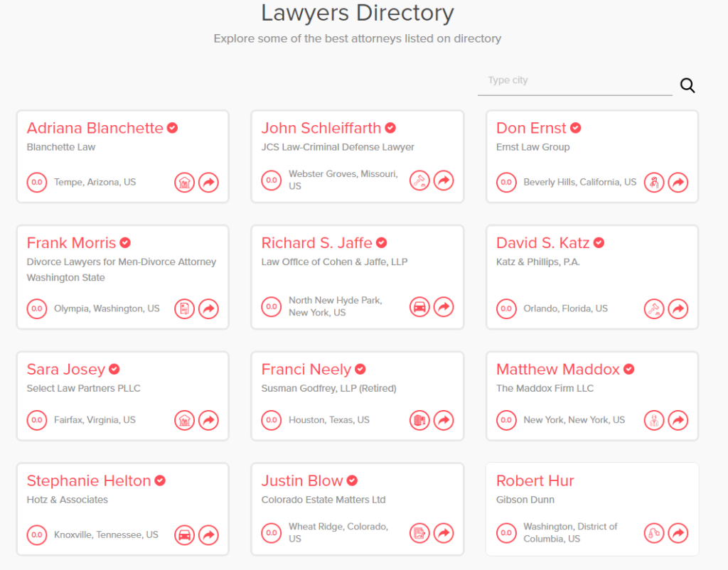Share Adriana Blanchette's profile via arrow icon

(208, 183)
